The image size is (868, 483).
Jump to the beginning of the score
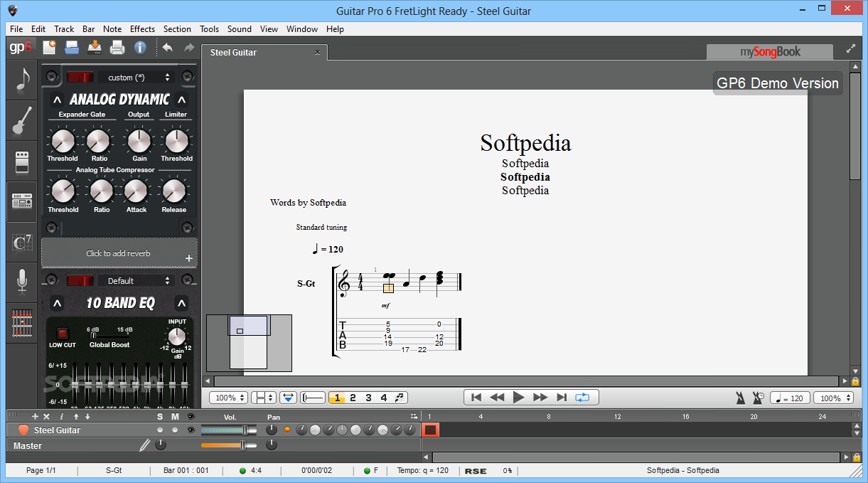click(476, 398)
